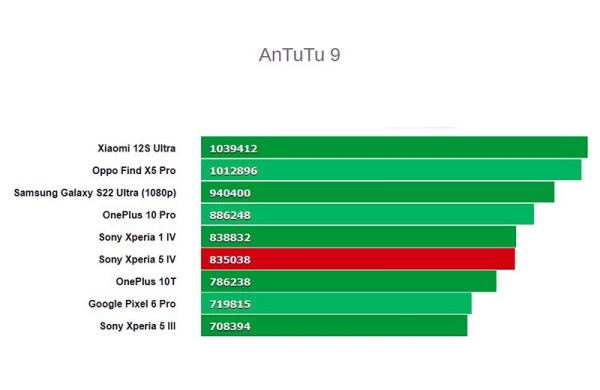Click the Xiaomi 12S Ultra label
This screenshot has width=600, height=390.
click(x=137, y=148)
